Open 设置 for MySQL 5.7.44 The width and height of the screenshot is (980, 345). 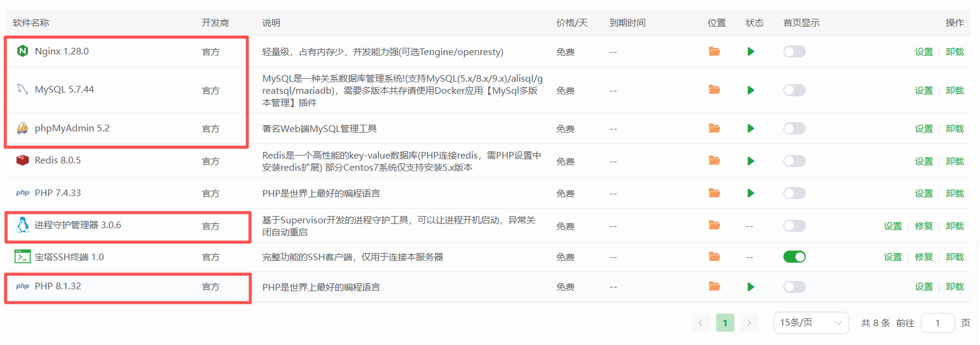coord(924,90)
